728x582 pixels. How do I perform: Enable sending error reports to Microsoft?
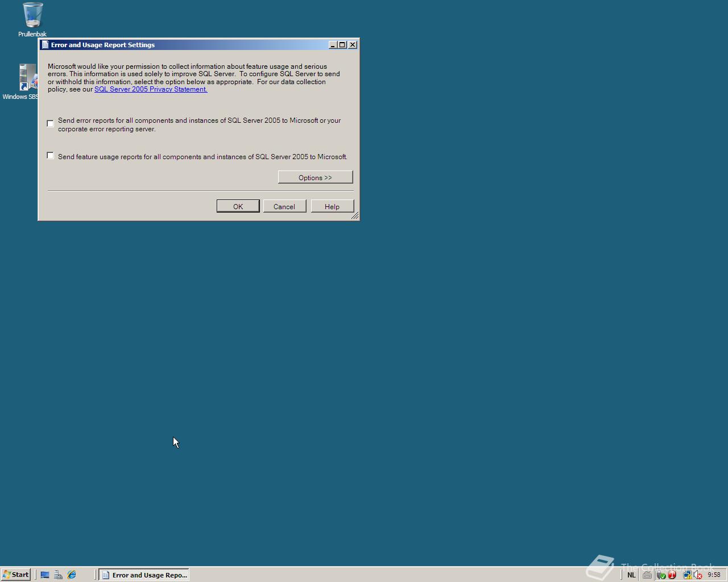pyautogui.click(x=51, y=123)
